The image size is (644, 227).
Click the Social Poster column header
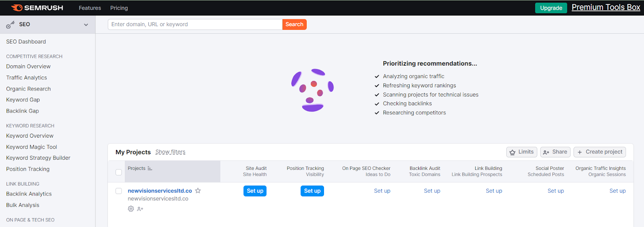click(x=550, y=168)
